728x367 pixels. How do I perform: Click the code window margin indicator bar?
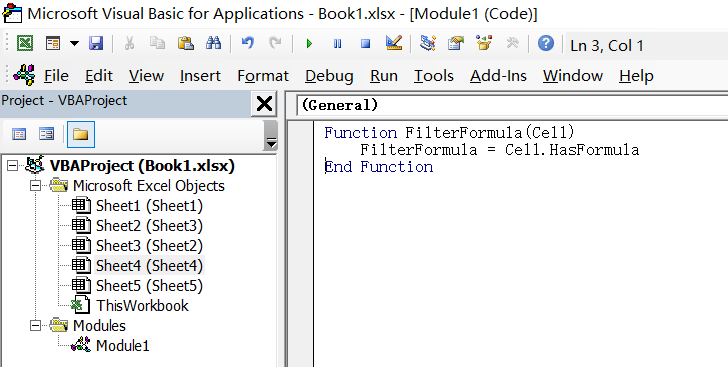click(301, 244)
